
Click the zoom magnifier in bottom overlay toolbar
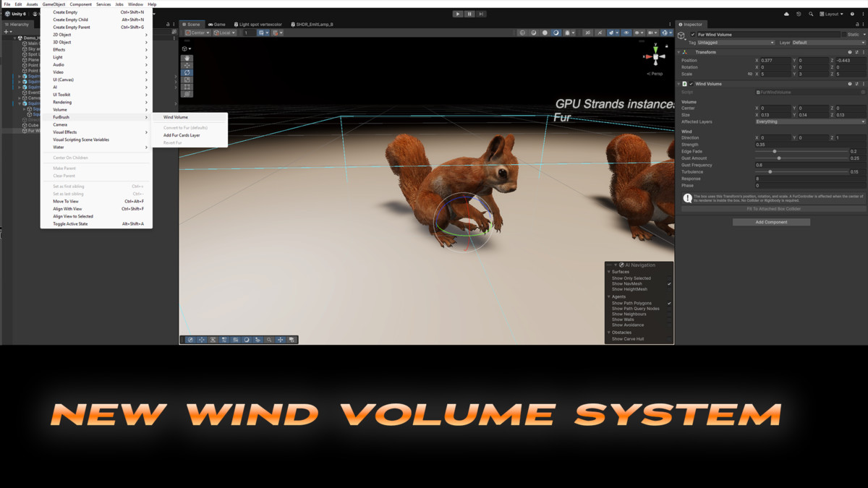(269, 340)
